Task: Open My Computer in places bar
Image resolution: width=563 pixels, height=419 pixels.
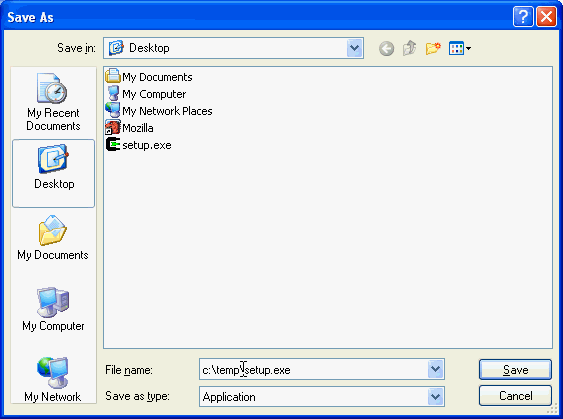Action: (x=53, y=309)
